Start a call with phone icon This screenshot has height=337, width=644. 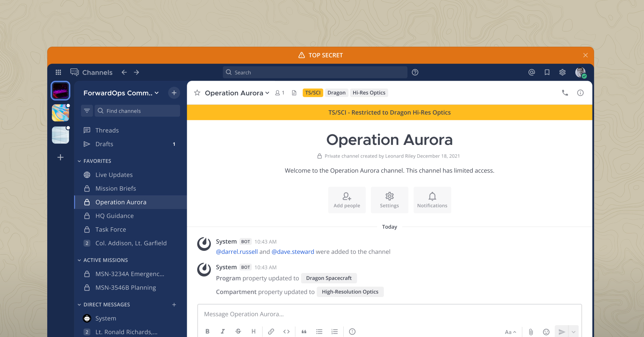coord(565,93)
